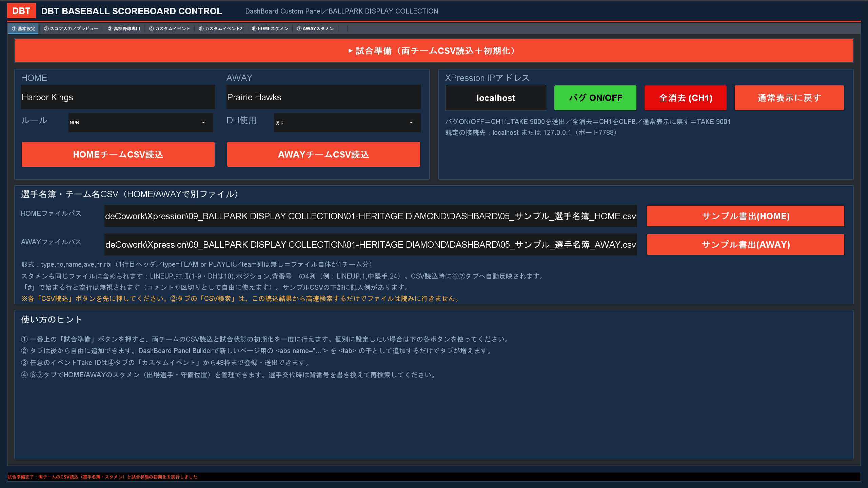
Task: Click the NPB dropdown arrow
Action: coord(203,123)
